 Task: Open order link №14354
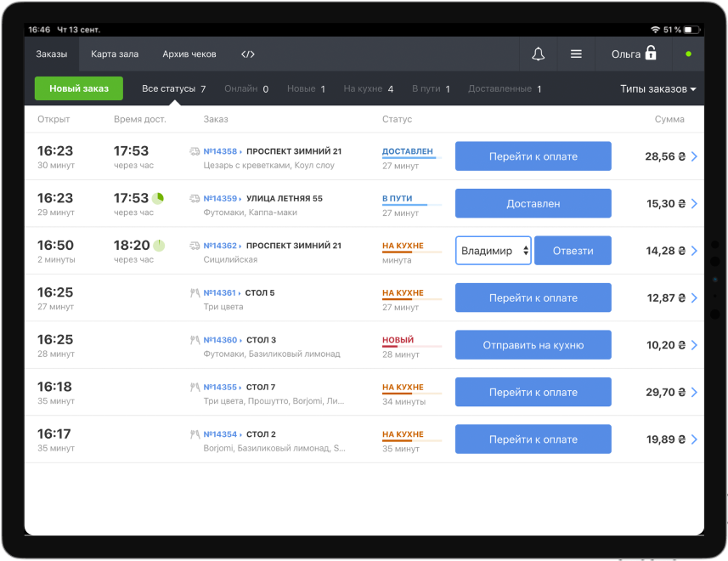coord(223,434)
